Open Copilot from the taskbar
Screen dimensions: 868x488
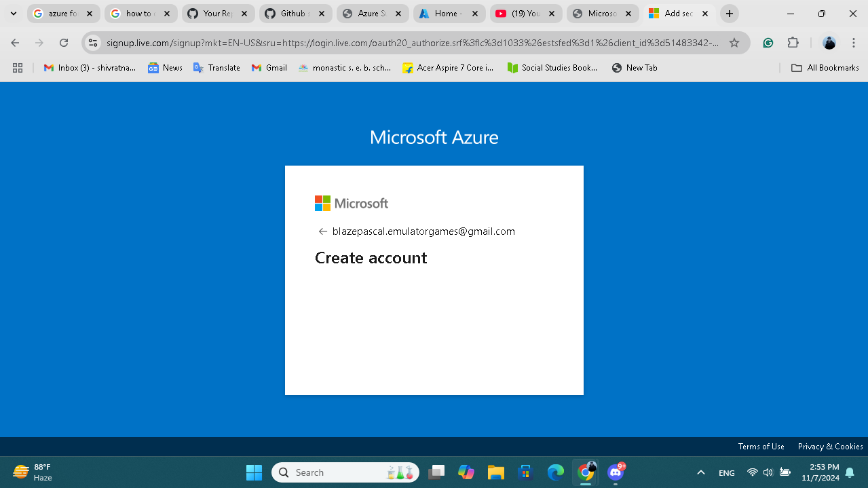pos(466,472)
